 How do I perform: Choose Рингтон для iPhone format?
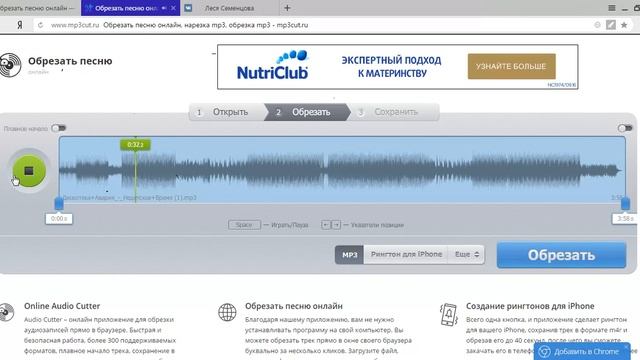click(406, 254)
